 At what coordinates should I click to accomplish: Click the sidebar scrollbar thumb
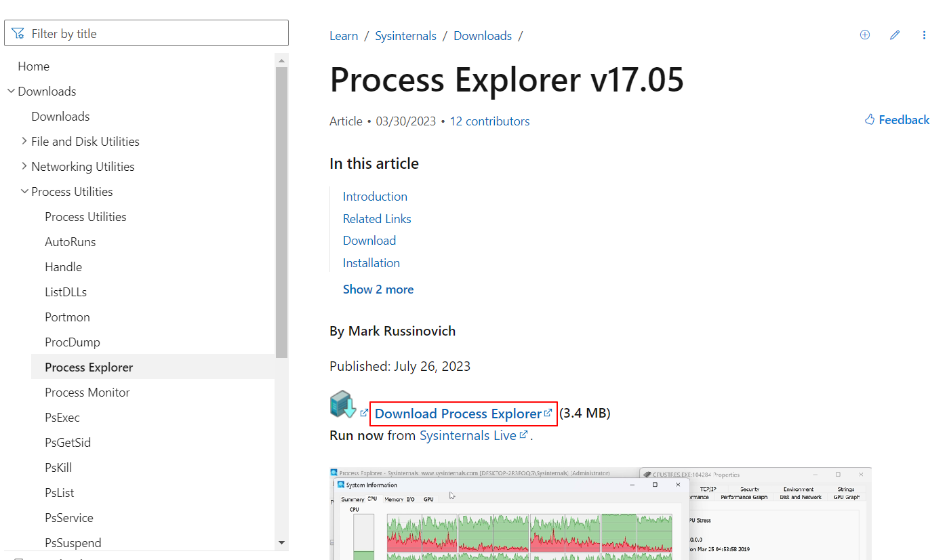coord(281,212)
